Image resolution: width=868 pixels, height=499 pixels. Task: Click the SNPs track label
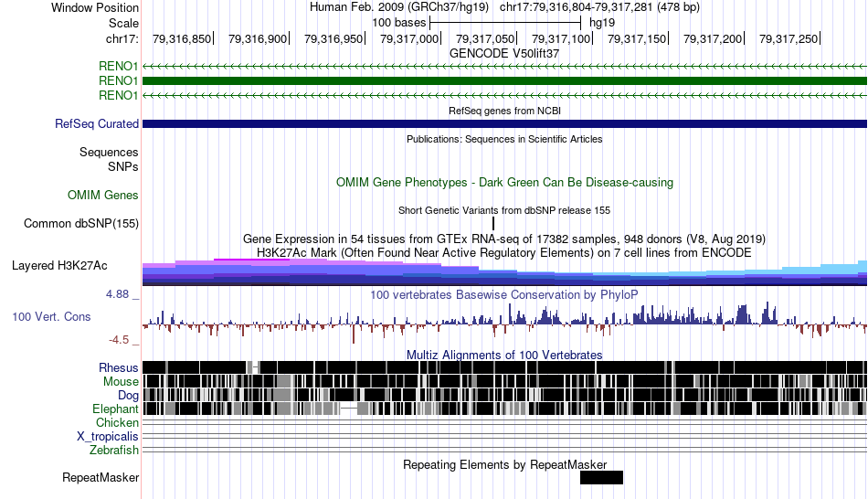click(x=123, y=166)
